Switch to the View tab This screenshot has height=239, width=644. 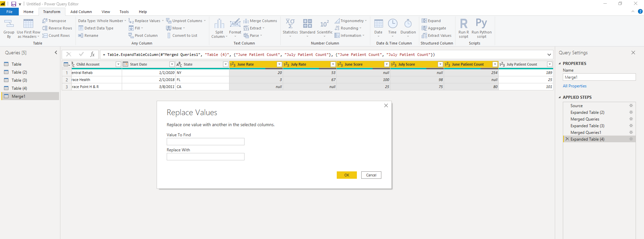point(106,12)
